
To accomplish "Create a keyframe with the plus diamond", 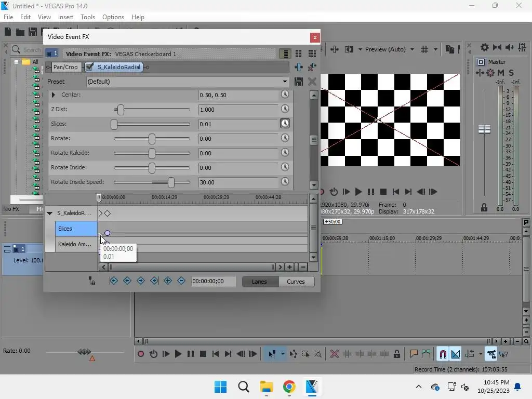I will pyautogui.click(x=168, y=281).
